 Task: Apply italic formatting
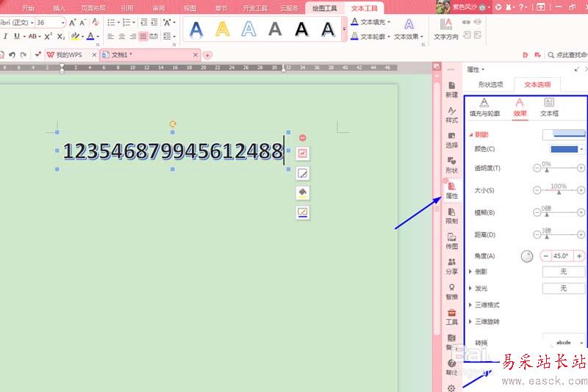tap(5, 36)
